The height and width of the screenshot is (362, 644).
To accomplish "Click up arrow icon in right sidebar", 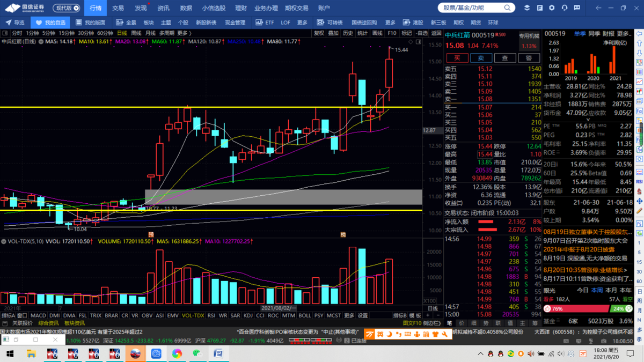I will click(x=639, y=43).
